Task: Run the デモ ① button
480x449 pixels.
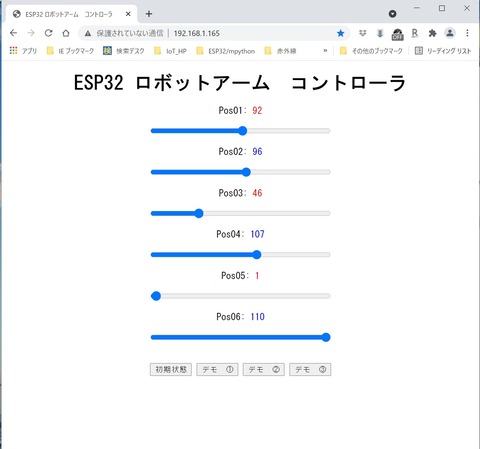Action: 217,369
